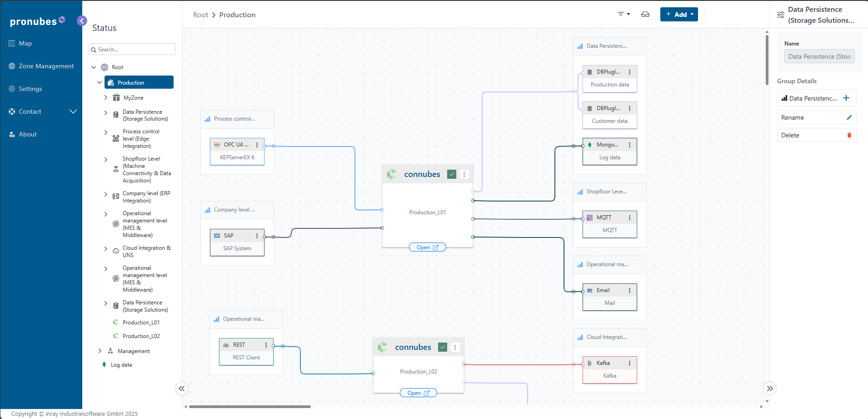Toggle the green checkbox on Production_L02
Screen dimensions: 868x419
(443, 347)
